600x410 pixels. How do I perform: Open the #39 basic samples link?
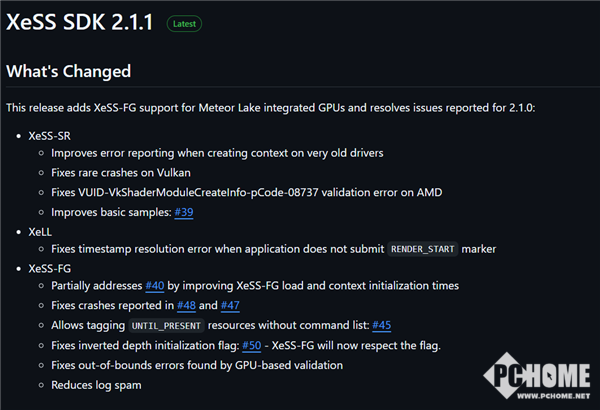[184, 212]
